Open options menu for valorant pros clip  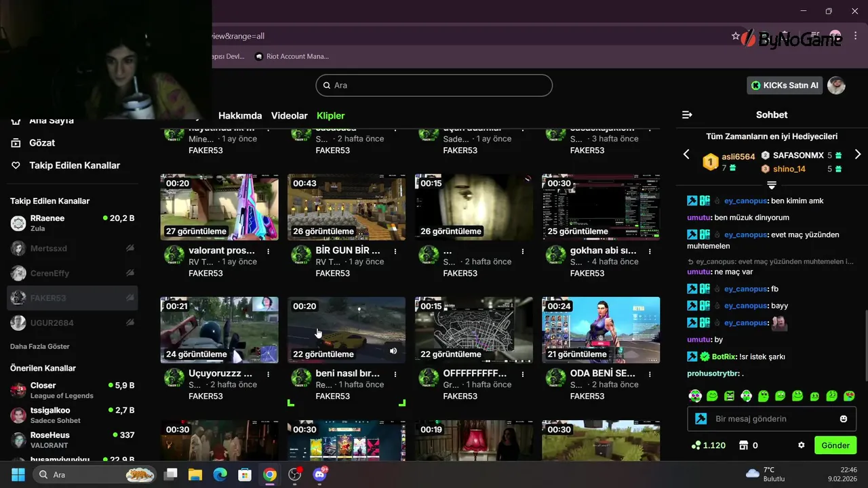[269, 251]
